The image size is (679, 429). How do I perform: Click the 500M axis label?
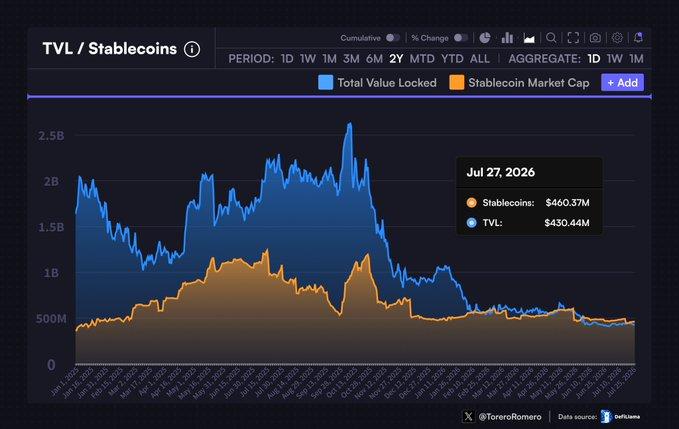[x=51, y=319]
